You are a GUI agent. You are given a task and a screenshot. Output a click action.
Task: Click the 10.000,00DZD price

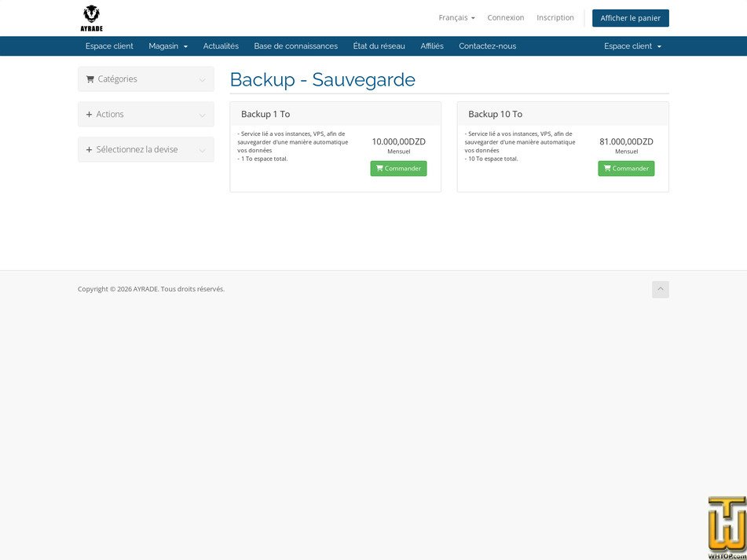[399, 141]
